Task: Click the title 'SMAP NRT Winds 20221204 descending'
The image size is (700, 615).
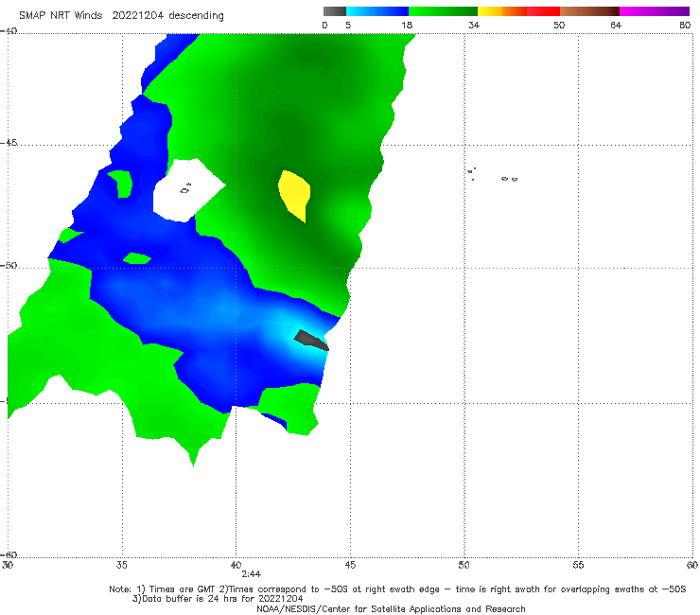Action: 121,16
